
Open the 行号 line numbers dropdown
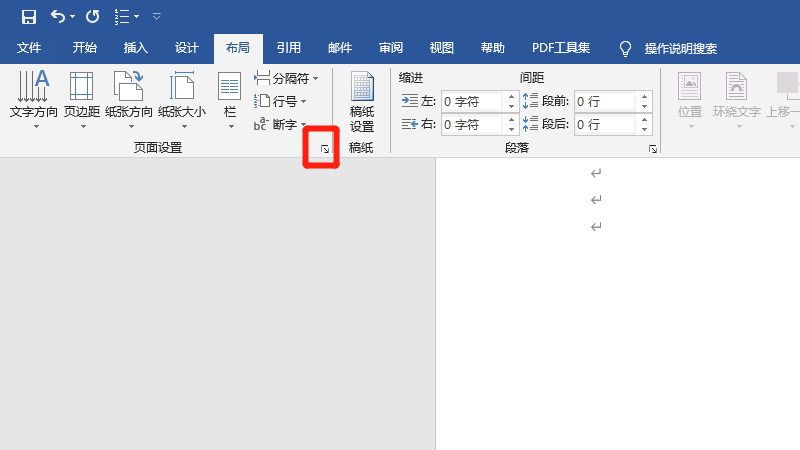click(x=280, y=101)
